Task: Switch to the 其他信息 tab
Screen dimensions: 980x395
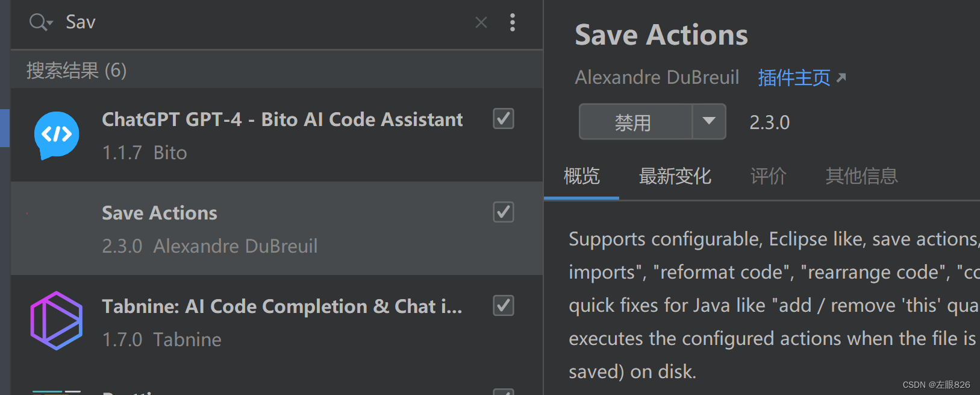Action: pos(861,176)
